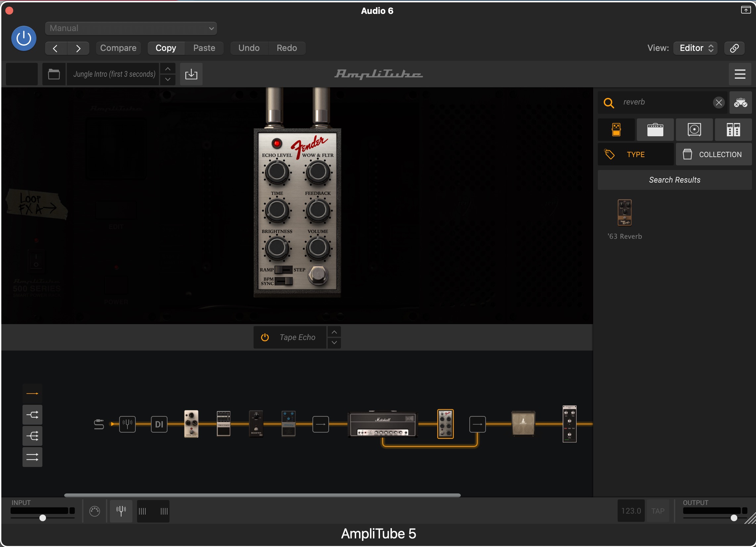Image resolution: width=756 pixels, height=547 pixels.
Task: Select next gear model down arrow
Action: 334,343
